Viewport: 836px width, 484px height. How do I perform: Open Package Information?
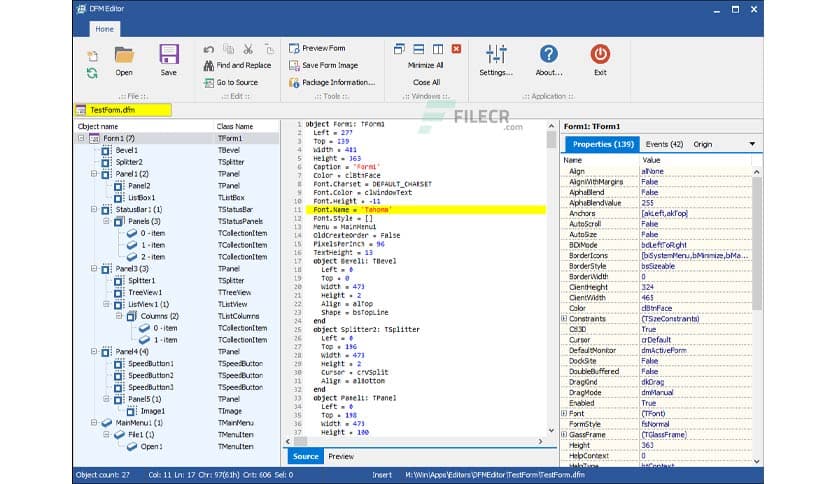click(332, 82)
